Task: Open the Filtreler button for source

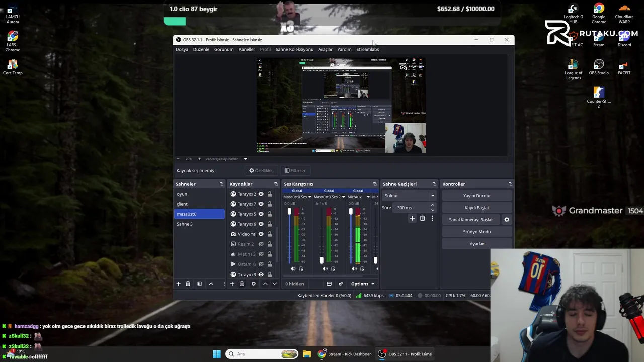Action: [x=295, y=171]
